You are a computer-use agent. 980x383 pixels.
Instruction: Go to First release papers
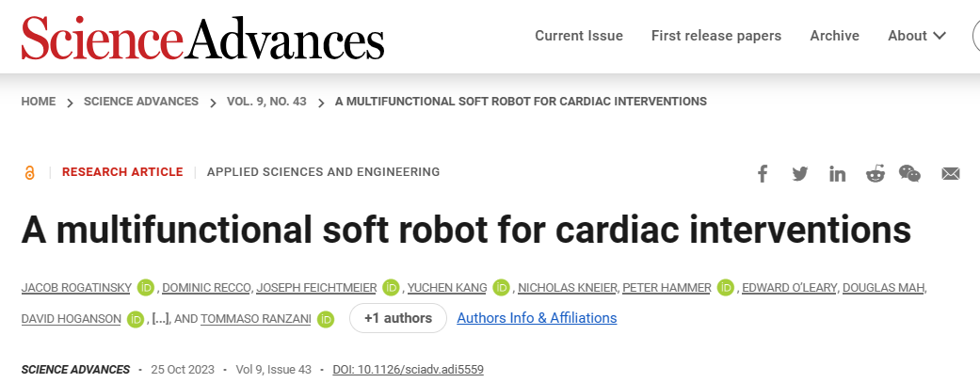(x=716, y=36)
